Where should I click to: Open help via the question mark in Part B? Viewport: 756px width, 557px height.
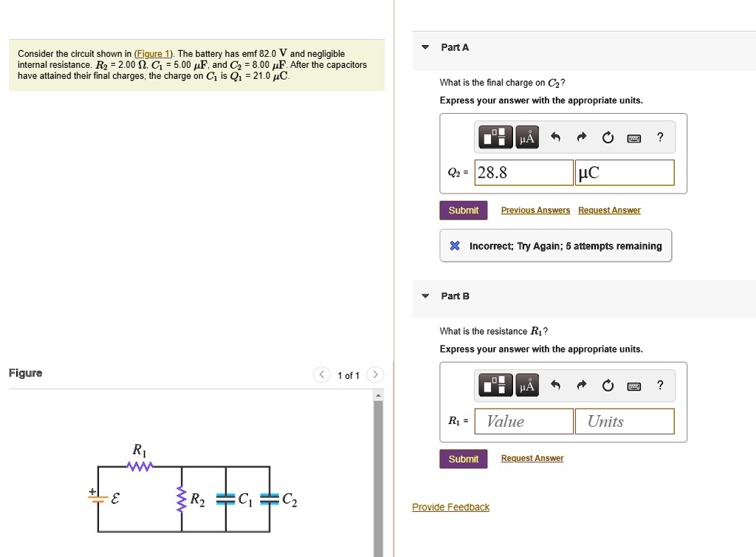659,385
